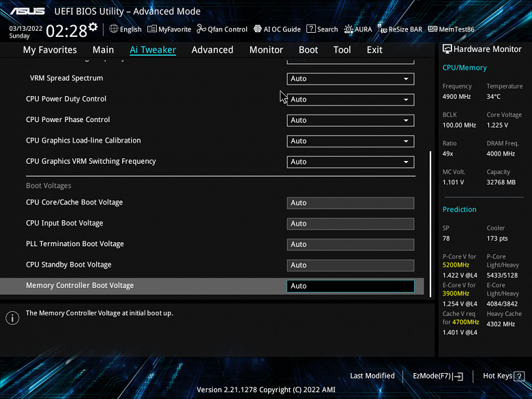Click CPU Input Boot Voltage field
532x399 pixels.
point(350,224)
